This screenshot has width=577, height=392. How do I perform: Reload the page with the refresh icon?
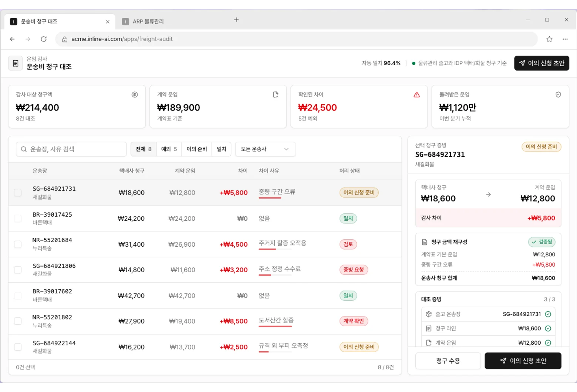tap(44, 39)
